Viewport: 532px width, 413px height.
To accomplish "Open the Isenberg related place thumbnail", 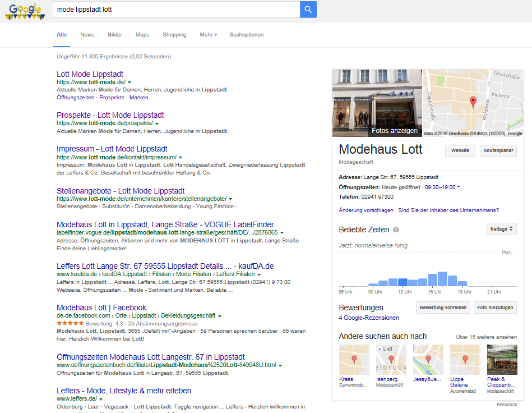I will tap(391, 360).
